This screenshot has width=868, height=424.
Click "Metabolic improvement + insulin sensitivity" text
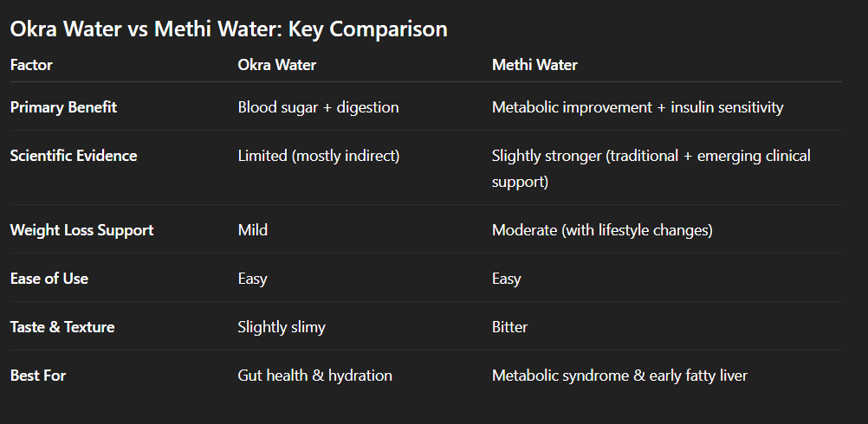[x=638, y=107]
